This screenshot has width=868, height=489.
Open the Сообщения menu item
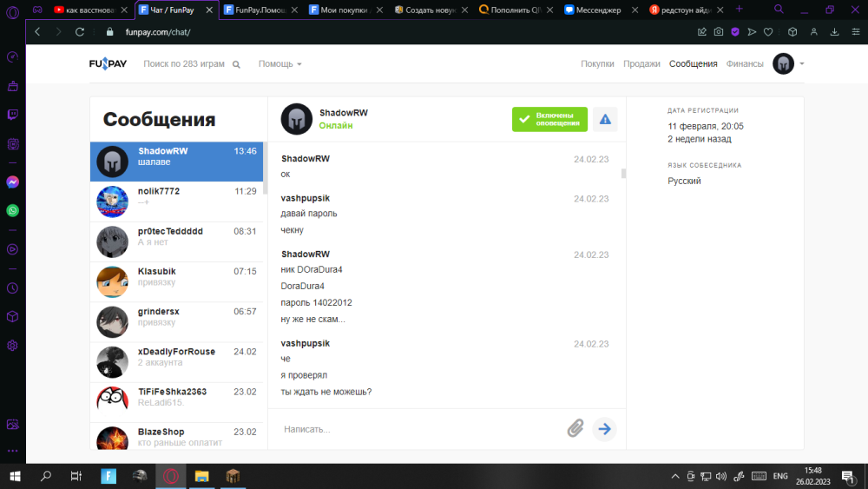pyautogui.click(x=693, y=63)
